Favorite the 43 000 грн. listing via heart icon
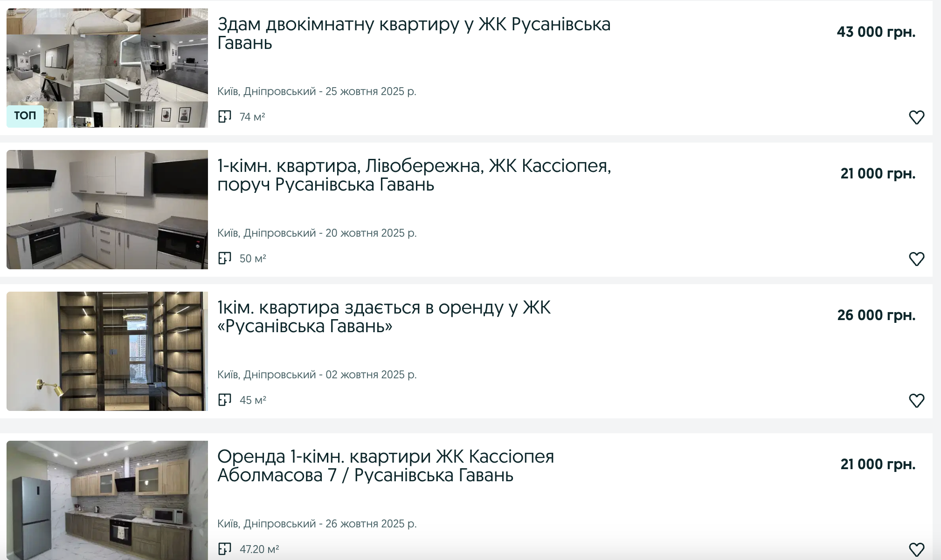 [x=916, y=117]
